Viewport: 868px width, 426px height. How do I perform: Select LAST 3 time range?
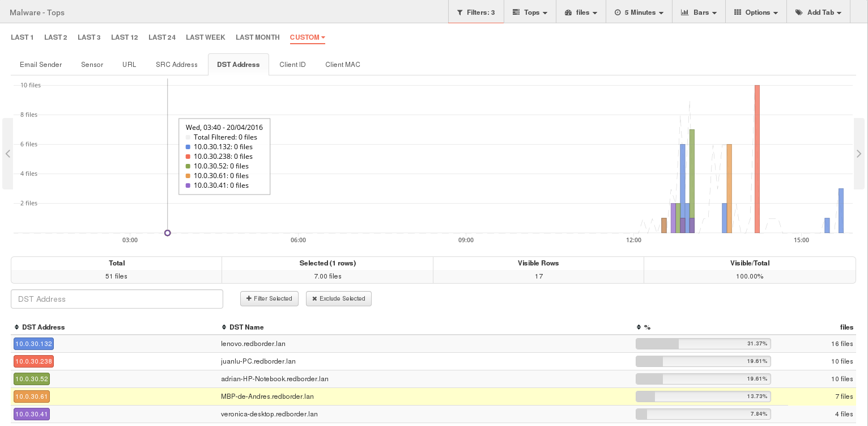pyautogui.click(x=89, y=37)
